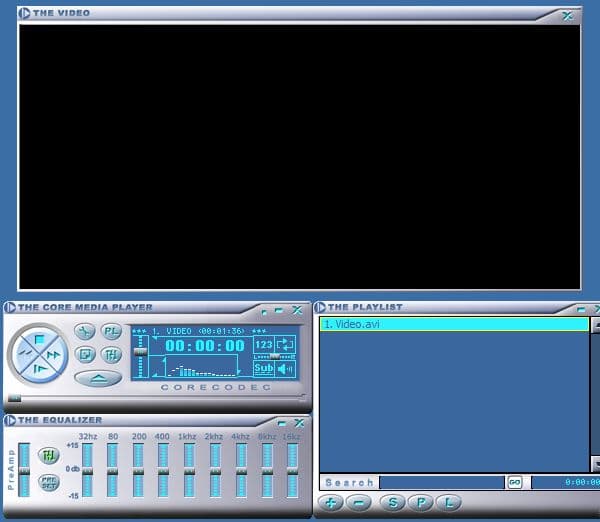This screenshot has width=600, height=522.
Task: Click the vertical volume slider in the display
Action: 141,357
